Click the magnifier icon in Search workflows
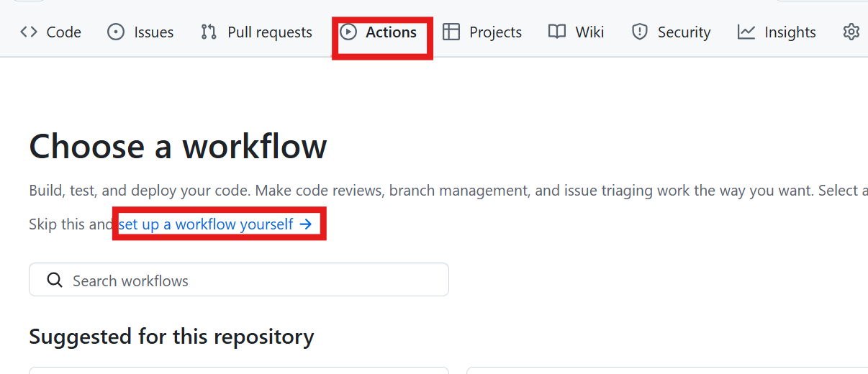Screen dimensions: 868x374 pyautogui.click(x=55, y=280)
